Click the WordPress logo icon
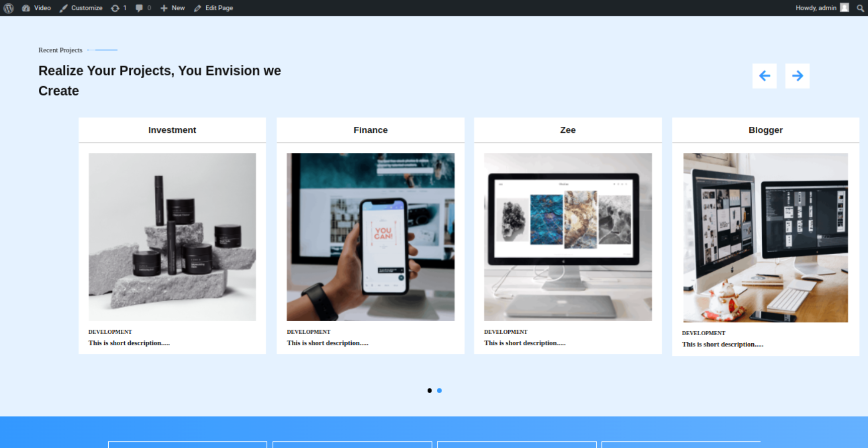 [9, 8]
